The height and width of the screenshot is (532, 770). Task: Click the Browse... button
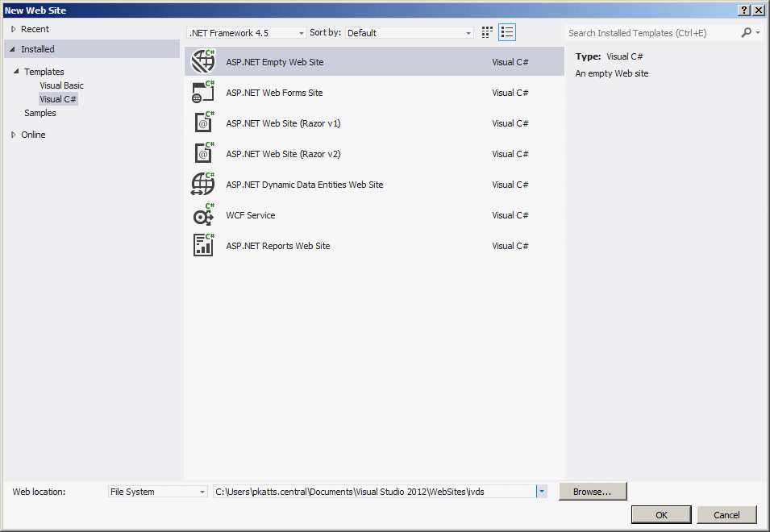[x=593, y=491]
